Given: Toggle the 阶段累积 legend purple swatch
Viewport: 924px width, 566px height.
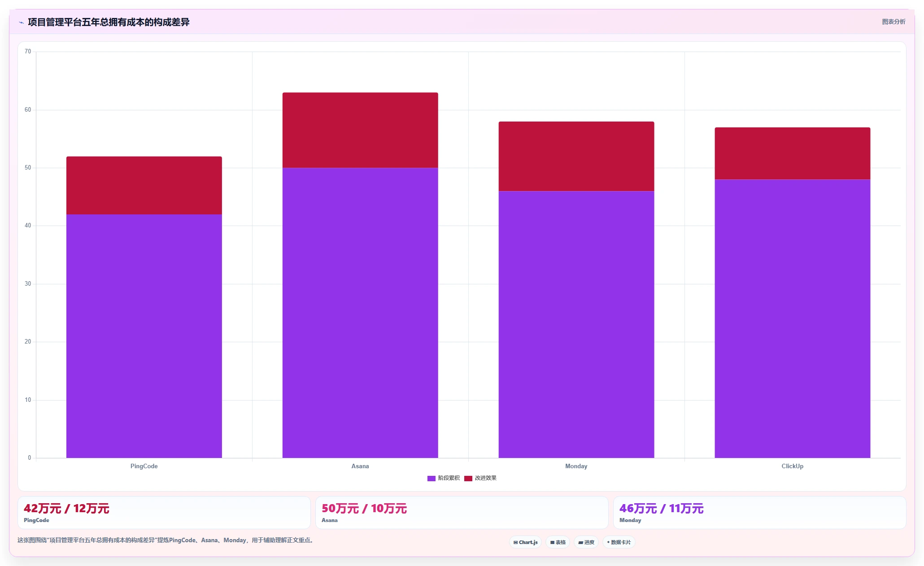Looking at the screenshot, I should [431, 479].
